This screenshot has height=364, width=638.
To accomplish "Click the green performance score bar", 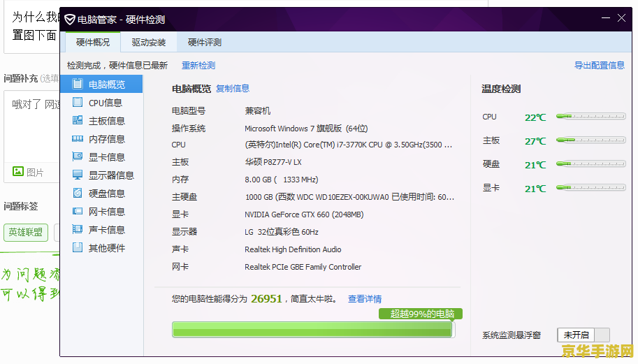I will click(313, 330).
